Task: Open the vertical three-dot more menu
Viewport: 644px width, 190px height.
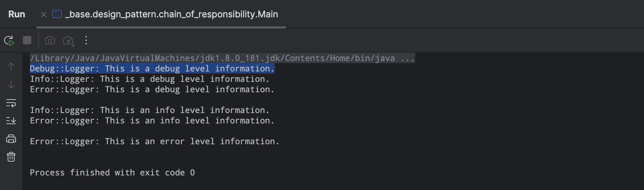Action: [86, 41]
